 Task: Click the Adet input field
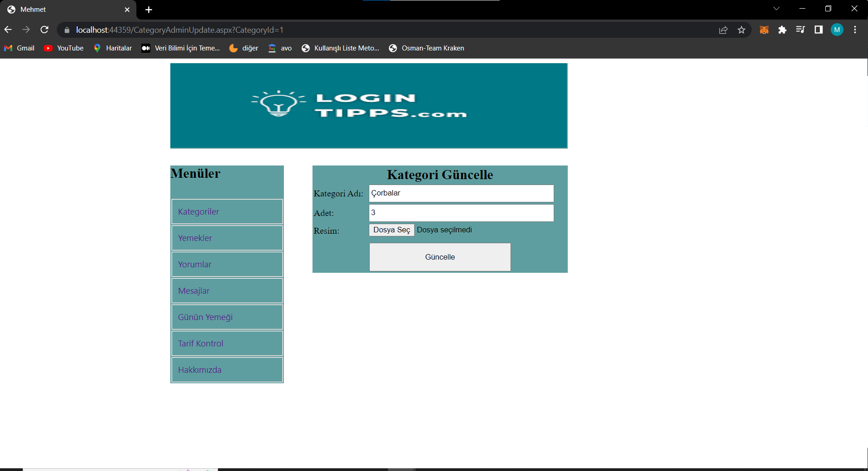(461, 213)
